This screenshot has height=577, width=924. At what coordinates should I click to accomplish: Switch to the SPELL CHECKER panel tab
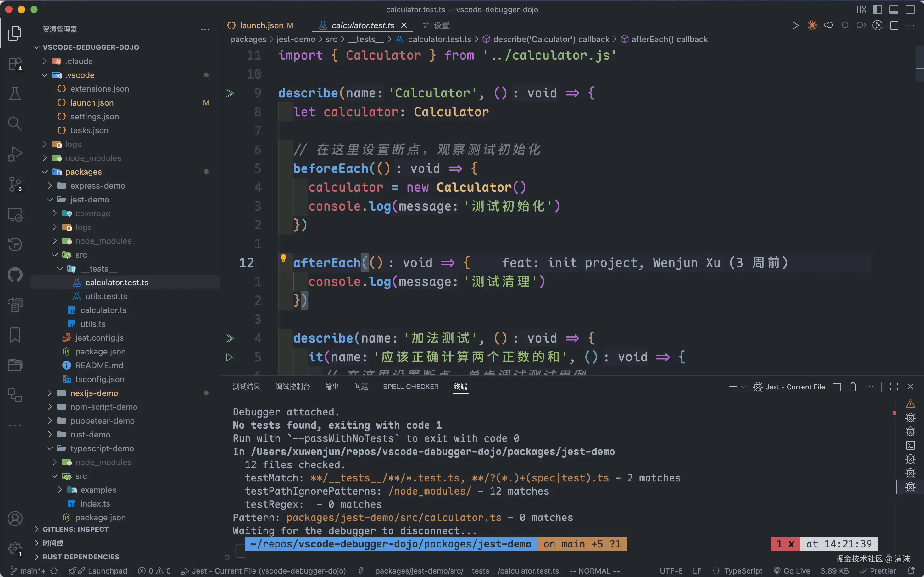[410, 387]
